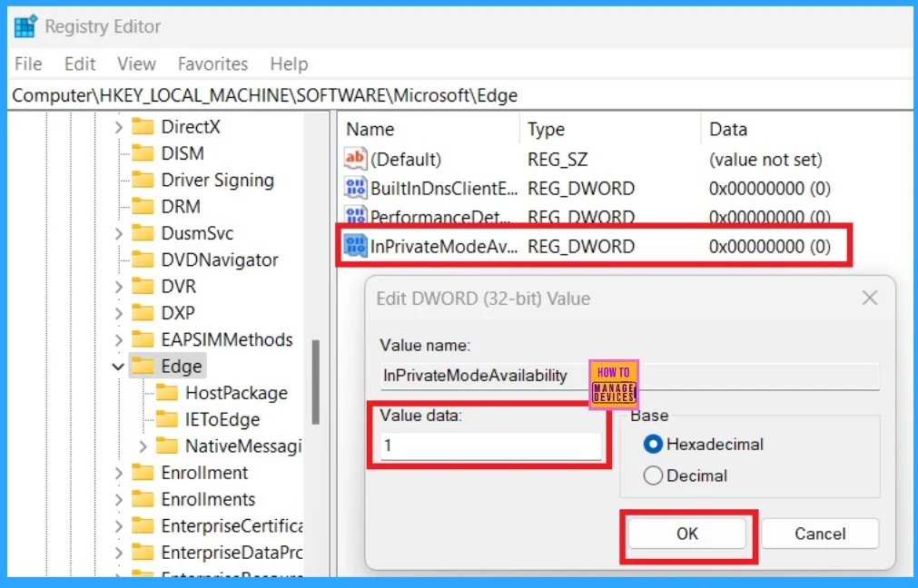
Task: Select the EAPSIMMethods folder icon
Action: [x=143, y=339]
